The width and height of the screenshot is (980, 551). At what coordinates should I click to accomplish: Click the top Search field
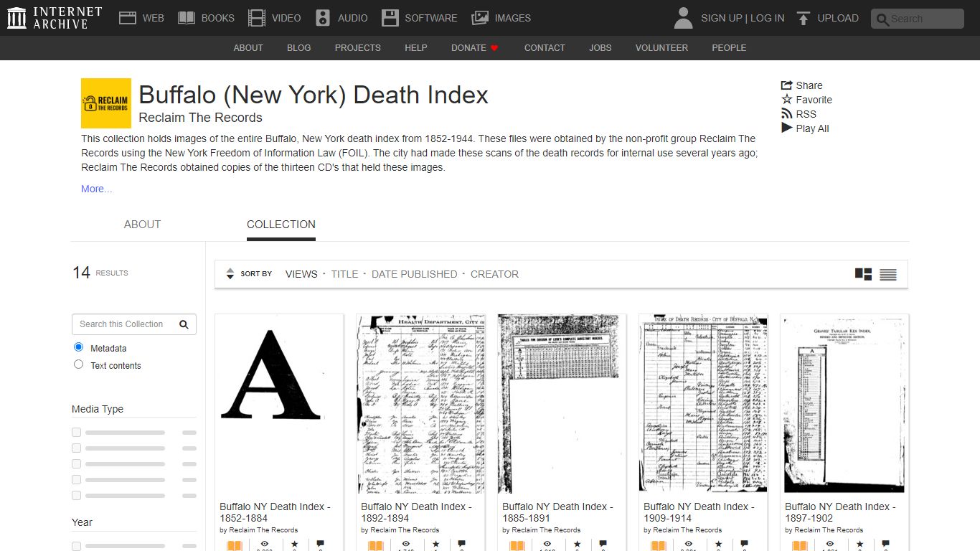(x=918, y=19)
